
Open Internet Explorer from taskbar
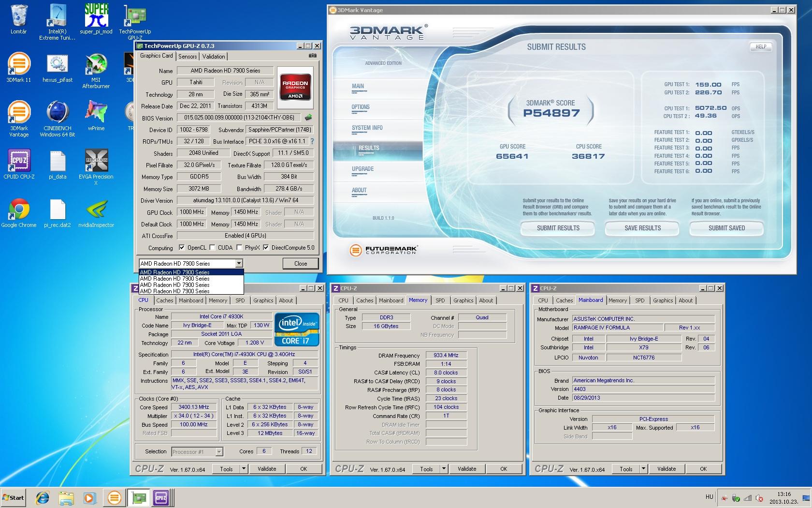click(43, 497)
